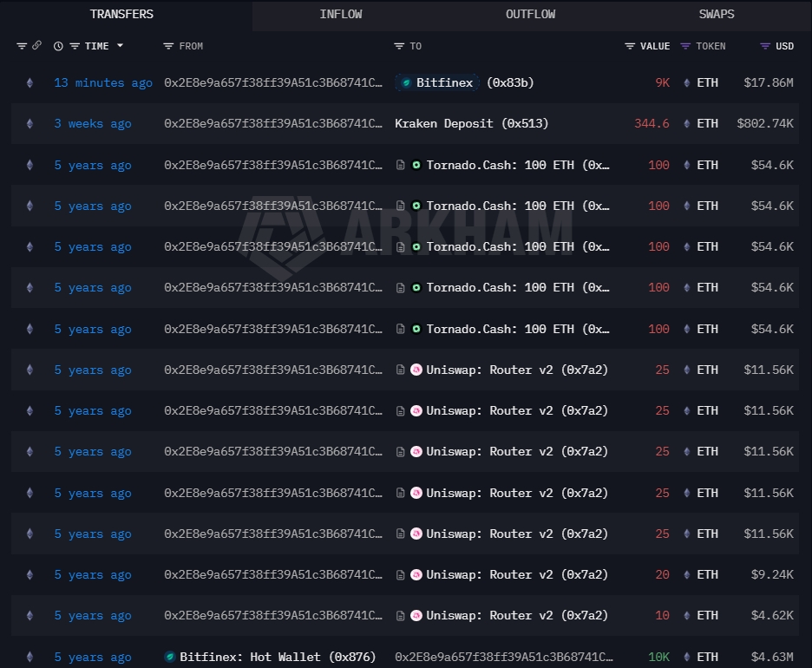Open the Kraken Deposit (0x513) address
Image resolution: width=812 pixels, height=668 pixels.
click(x=471, y=124)
